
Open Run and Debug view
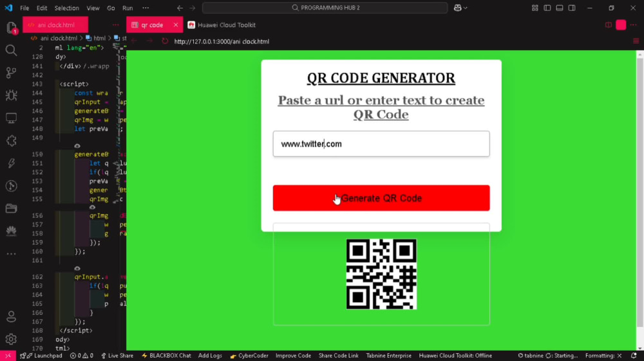(x=12, y=95)
